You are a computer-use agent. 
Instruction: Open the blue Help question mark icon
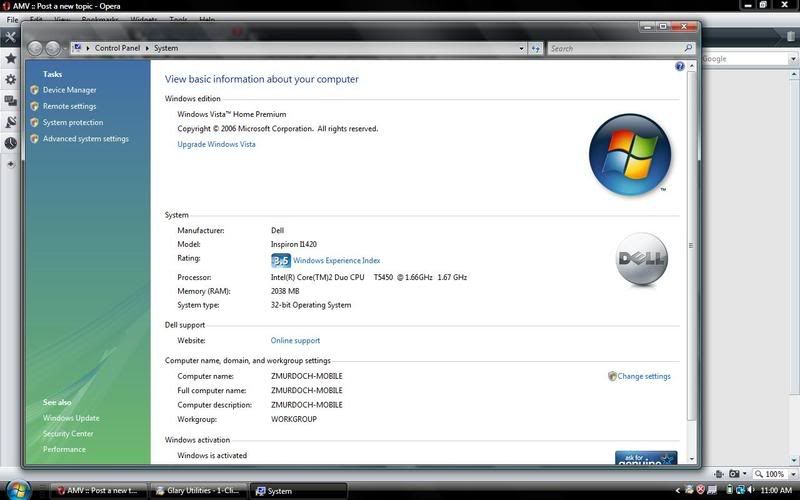[680, 67]
